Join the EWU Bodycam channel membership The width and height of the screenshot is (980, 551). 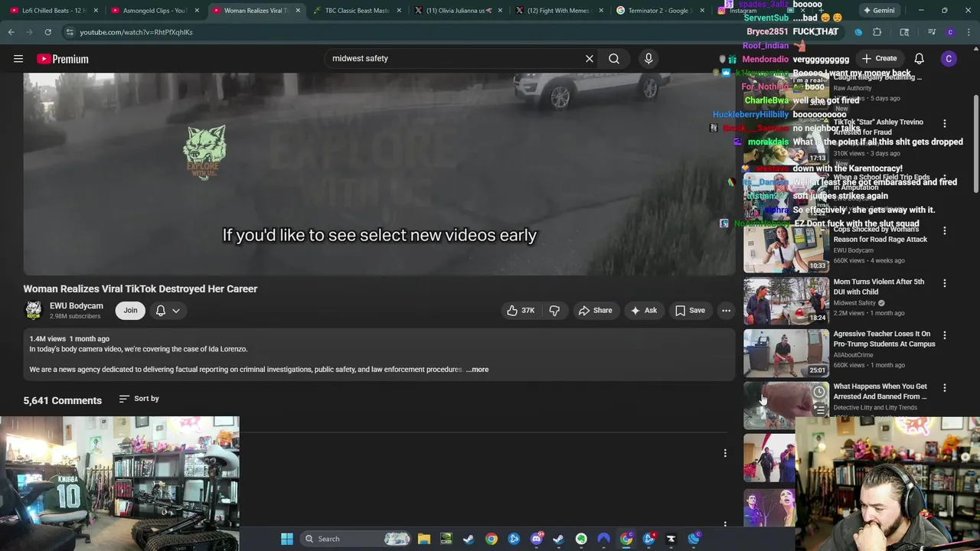[x=130, y=310]
